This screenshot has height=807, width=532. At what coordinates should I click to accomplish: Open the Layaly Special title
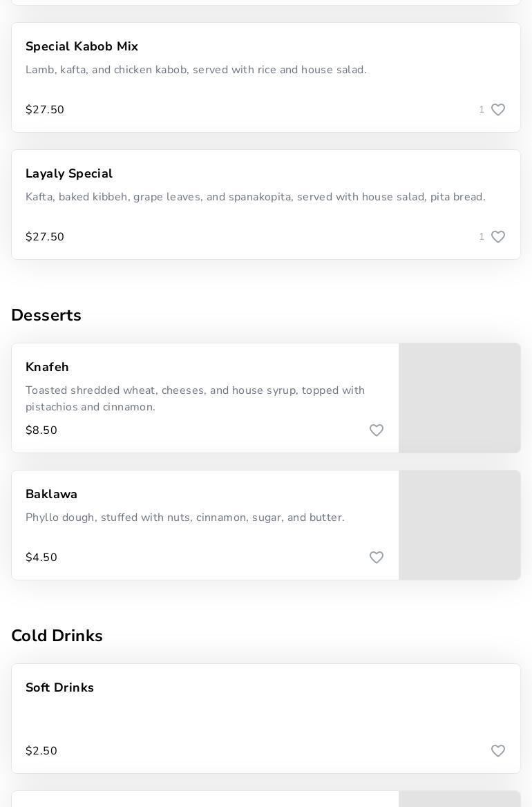(68, 173)
